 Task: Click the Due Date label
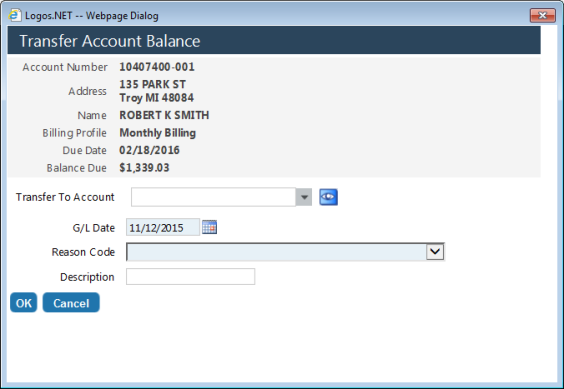pyautogui.click(x=85, y=150)
